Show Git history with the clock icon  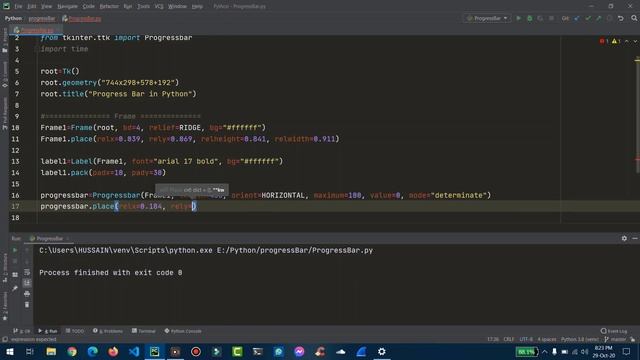click(x=609, y=18)
